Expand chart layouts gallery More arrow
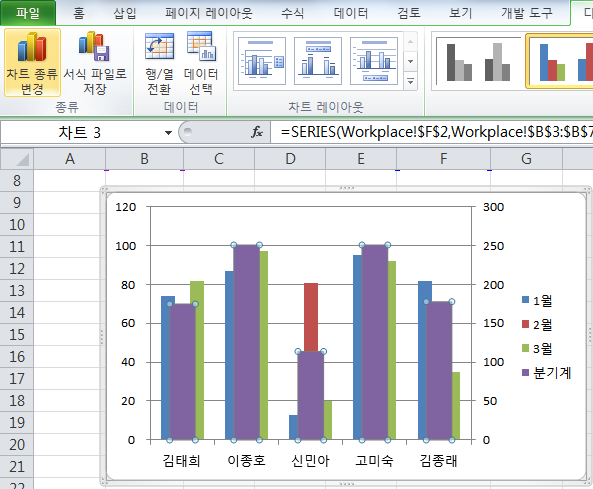 411,81
